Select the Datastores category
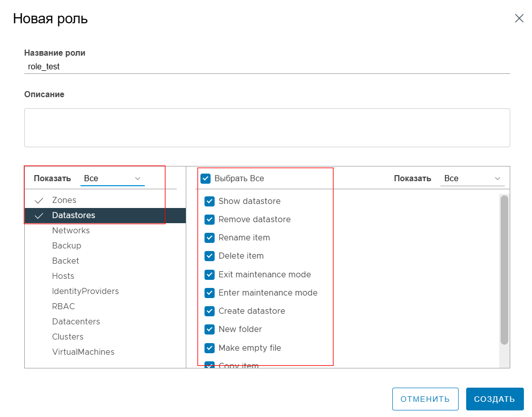532x417 pixels. (105, 216)
